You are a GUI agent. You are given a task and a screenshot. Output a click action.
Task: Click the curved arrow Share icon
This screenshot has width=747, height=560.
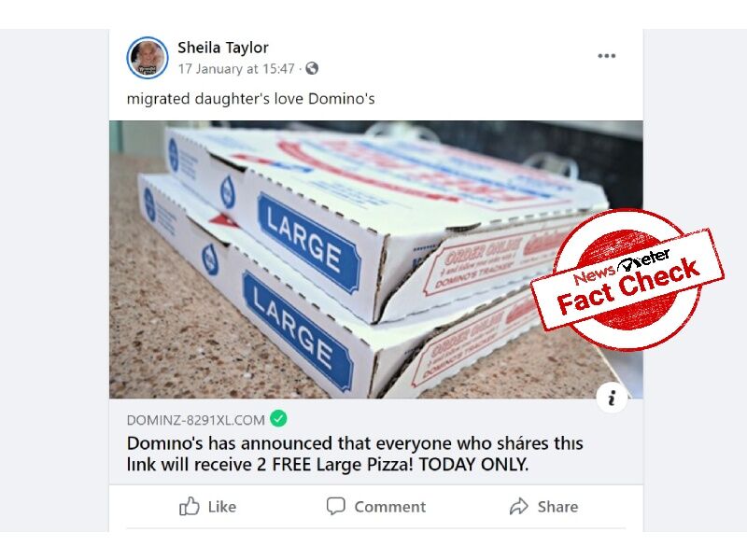coord(519,506)
